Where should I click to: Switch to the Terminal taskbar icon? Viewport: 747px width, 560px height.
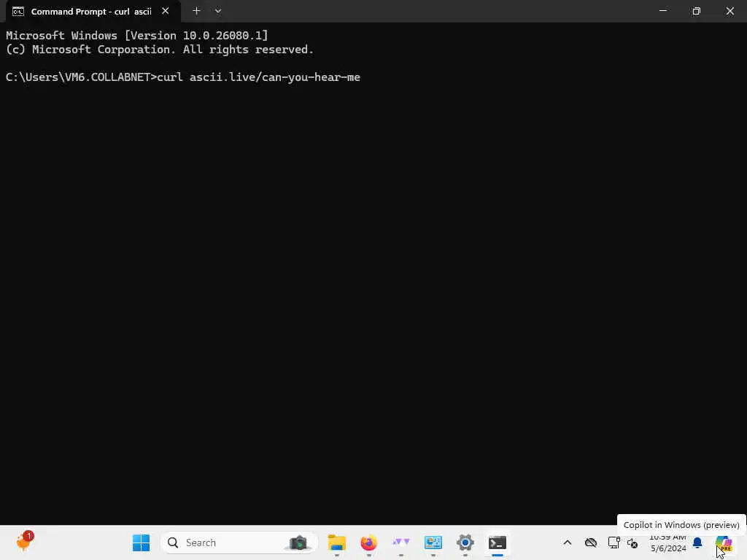(498, 542)
